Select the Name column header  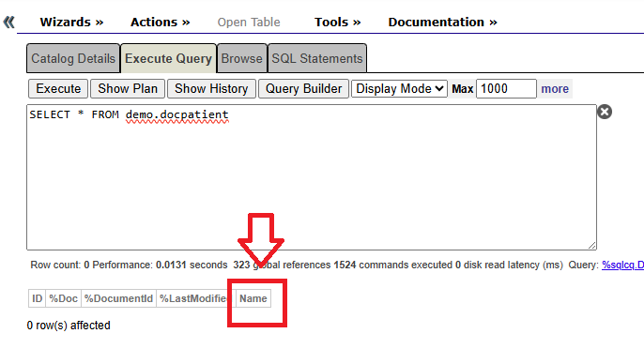point(253,298)
